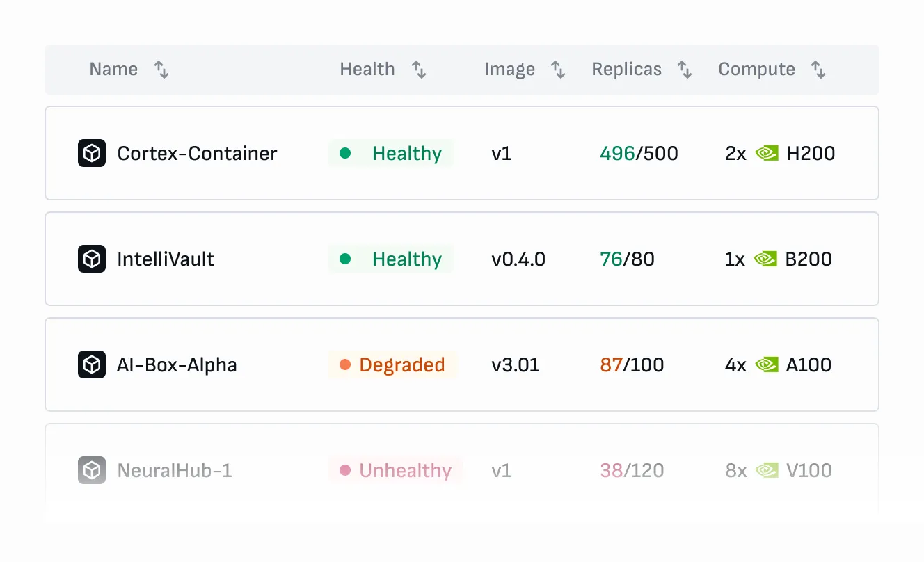Screen dimensions: 924x562
Task: Sort by Health using the sort arrows
Action: (419, 70)
